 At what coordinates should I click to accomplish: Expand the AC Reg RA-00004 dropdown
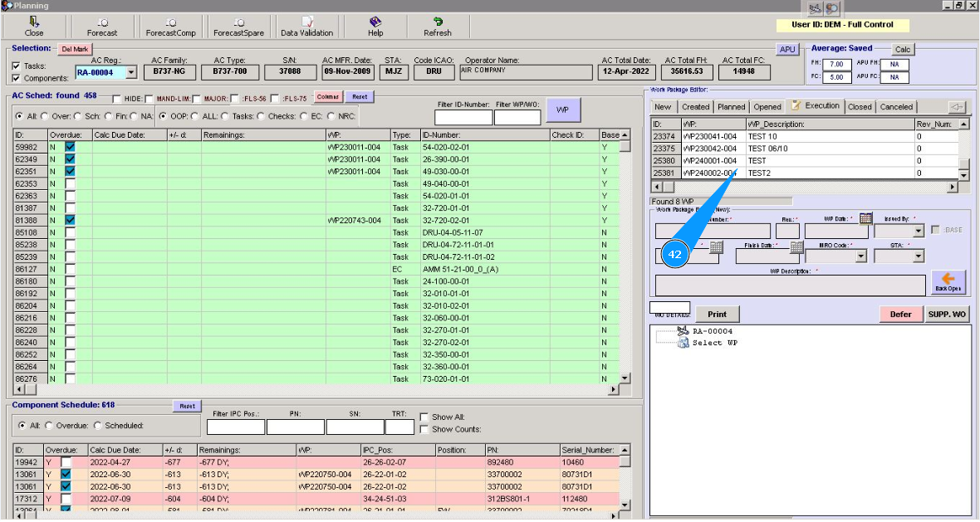coord(130,73)
